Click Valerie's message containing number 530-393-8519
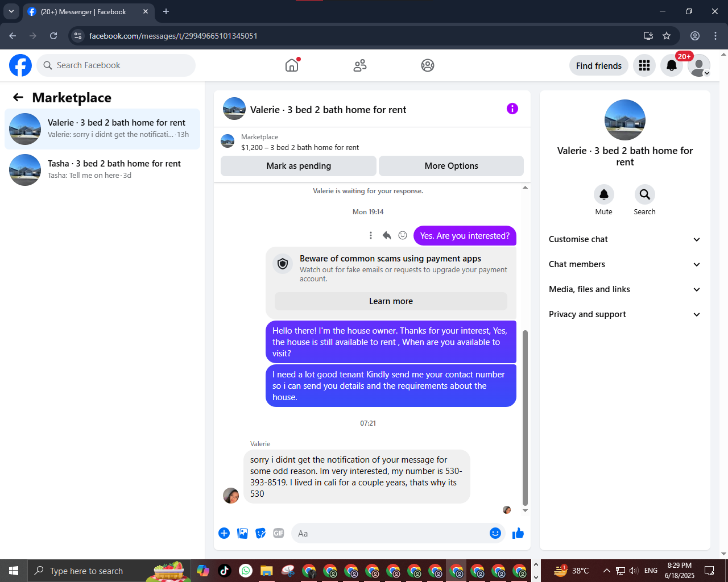728x582 pixels. pos(357,476)
